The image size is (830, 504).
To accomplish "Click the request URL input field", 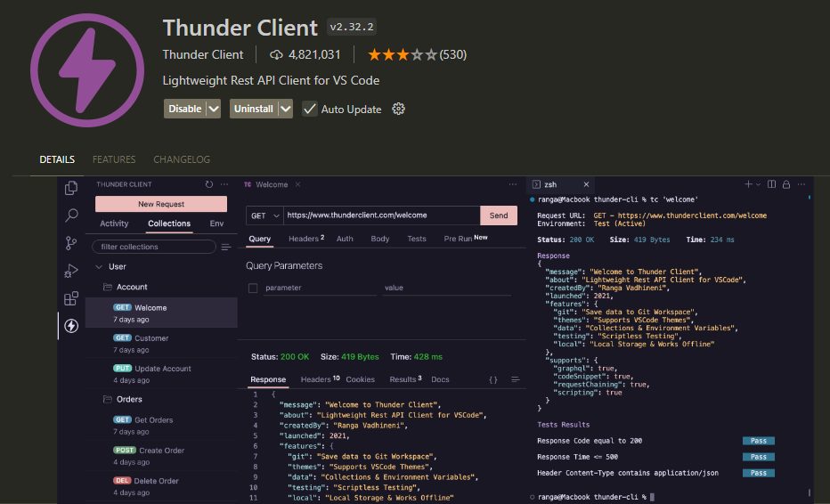I will [382, 215].
